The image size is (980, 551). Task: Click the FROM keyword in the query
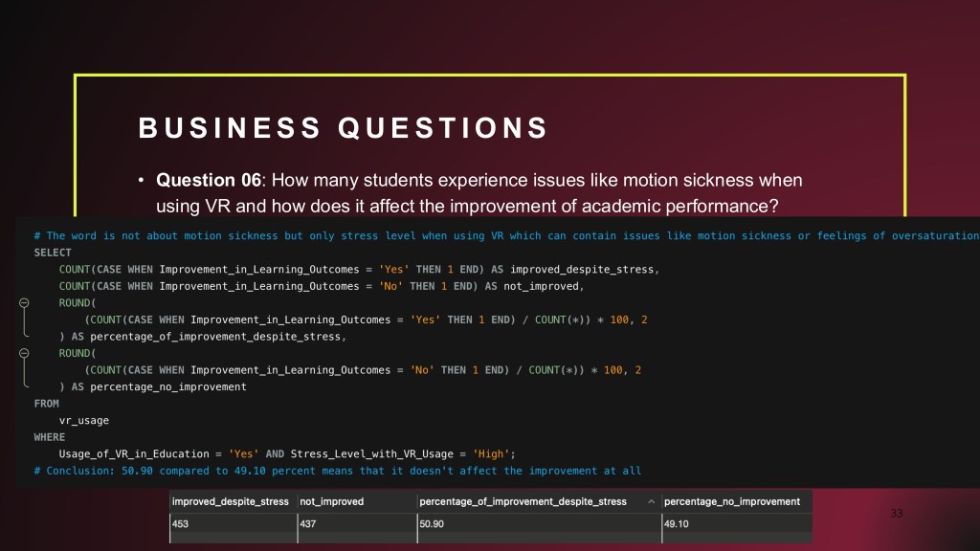coord(46,404)
